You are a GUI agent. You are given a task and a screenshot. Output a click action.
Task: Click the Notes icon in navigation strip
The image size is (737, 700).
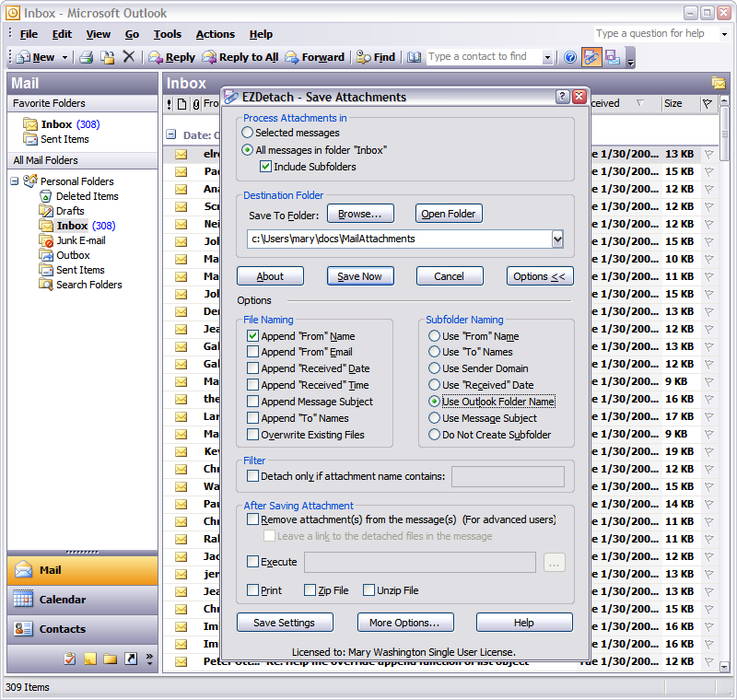(x=90, y=659)
